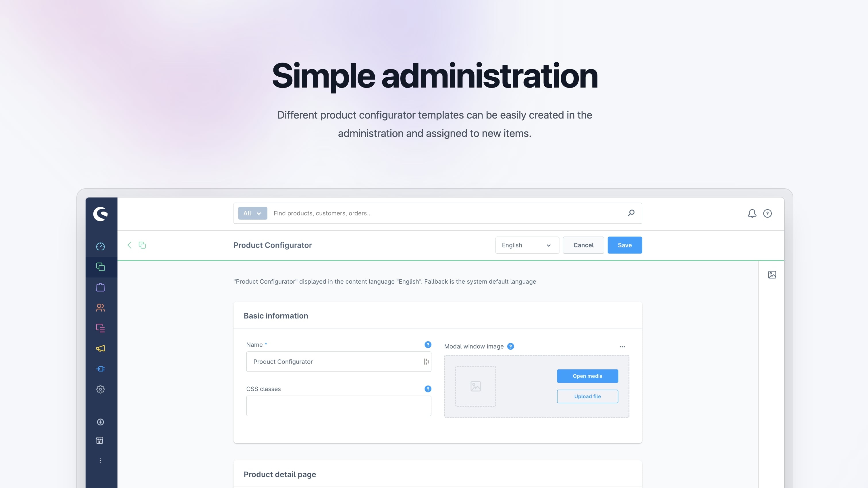The image size is (868, 488).
Task: Click the notifications bell icon
Action: (x=752, y=213)
